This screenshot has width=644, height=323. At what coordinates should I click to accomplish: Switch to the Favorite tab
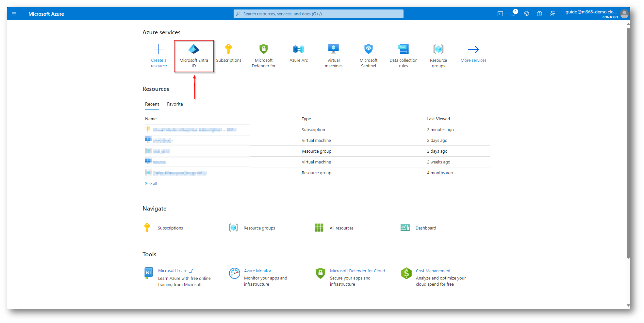point(175,104)
